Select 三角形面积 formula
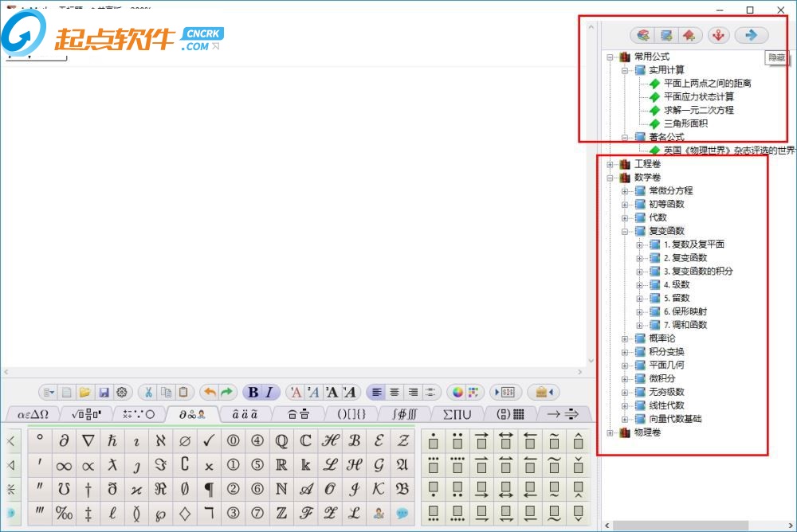Viewport: 797px width, 532px height. 685,123
